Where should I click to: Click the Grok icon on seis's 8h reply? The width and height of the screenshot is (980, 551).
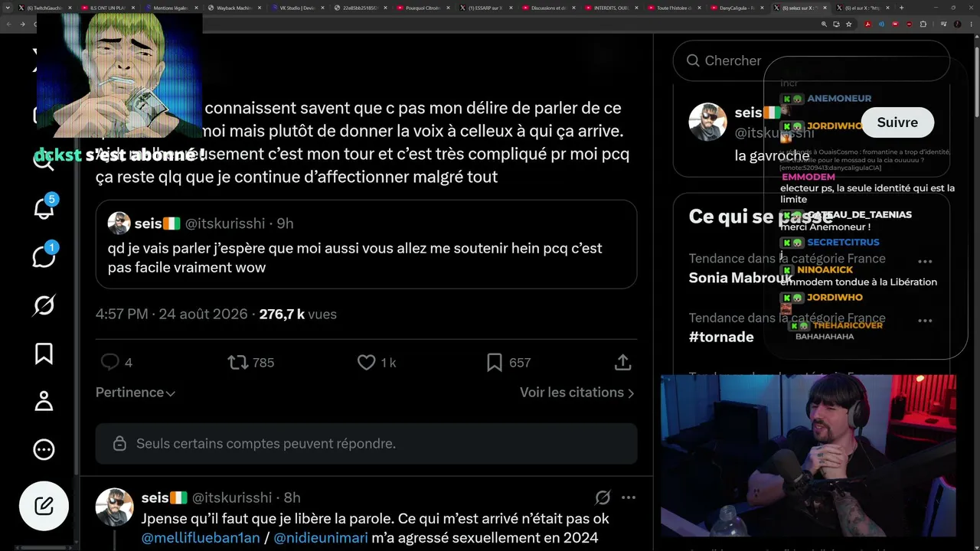[x=603, y=497]
